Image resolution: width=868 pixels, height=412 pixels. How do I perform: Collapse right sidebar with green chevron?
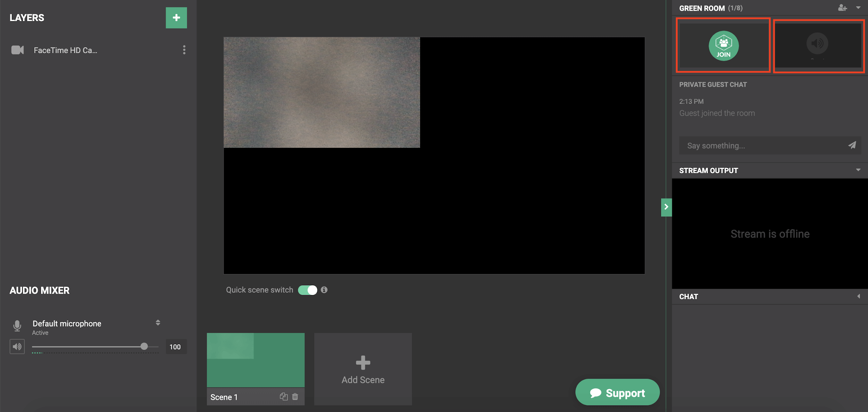click(666, 207)
